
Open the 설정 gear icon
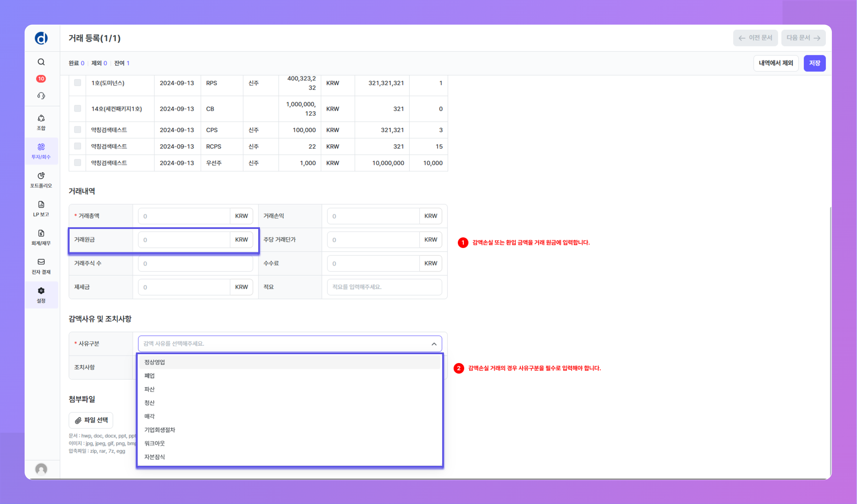pyautogui.click(x=41, y=294)
